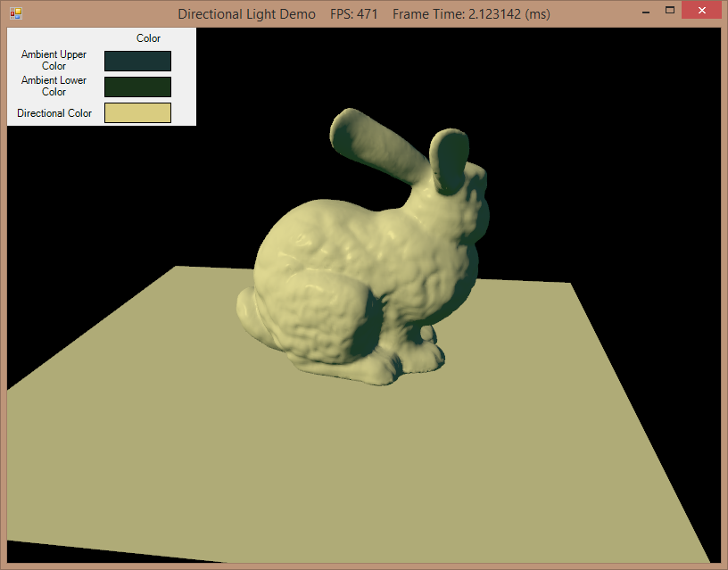This screenshot has width=728, height=570.
Task: Click the "Ambient Lower Color" label
Action: tap(54, 87)
